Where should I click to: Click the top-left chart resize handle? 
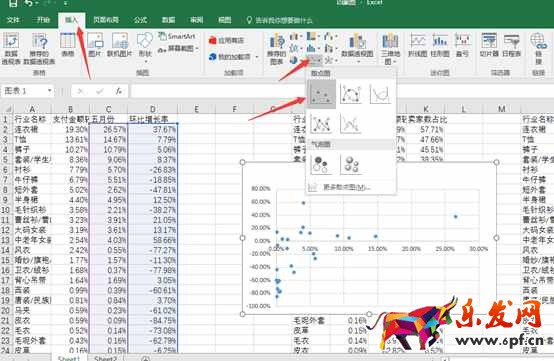(x=242, y=162)
